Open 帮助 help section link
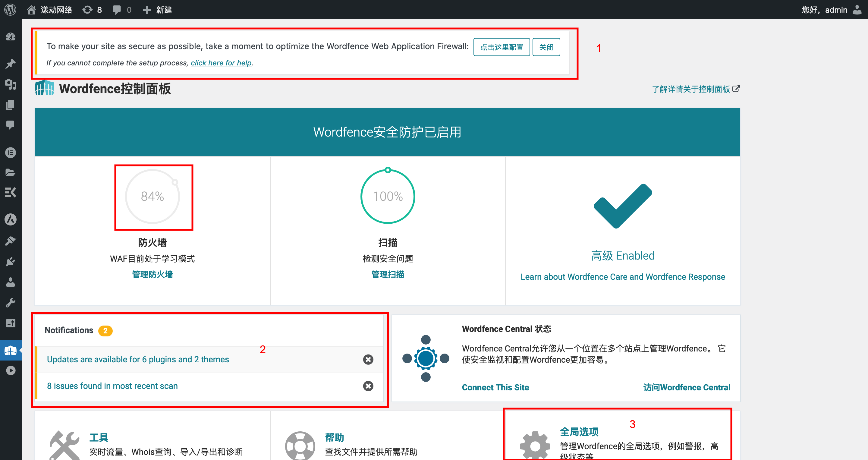The width and height of the screenshot is (868, 460). (x=334, y=437)
